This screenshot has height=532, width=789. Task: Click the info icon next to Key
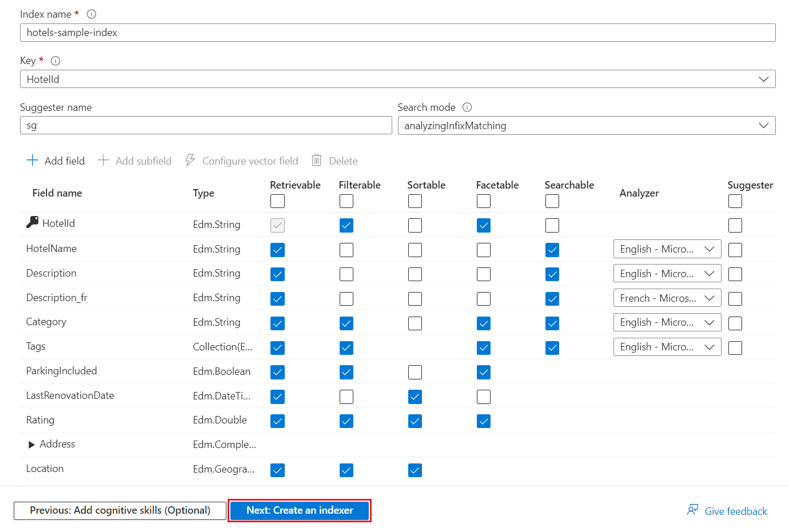coord(55,61)
